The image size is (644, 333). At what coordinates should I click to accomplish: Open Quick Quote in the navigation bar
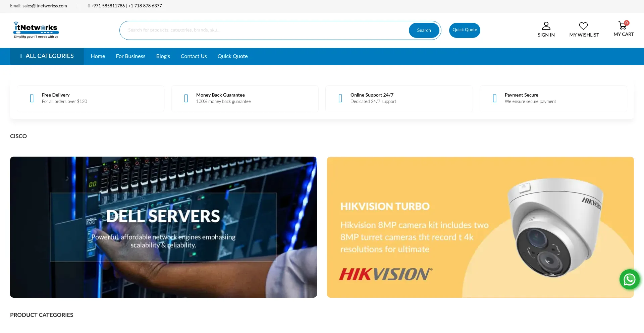click(232, 56)
